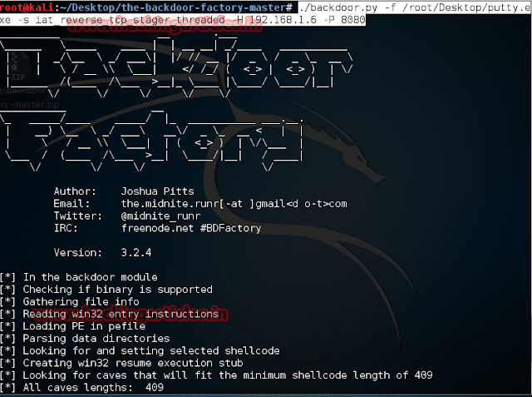
Task: Click 'iat_reverse_tcp_stager_threaded' shellcode argument
Action: [x=130, y=20]
